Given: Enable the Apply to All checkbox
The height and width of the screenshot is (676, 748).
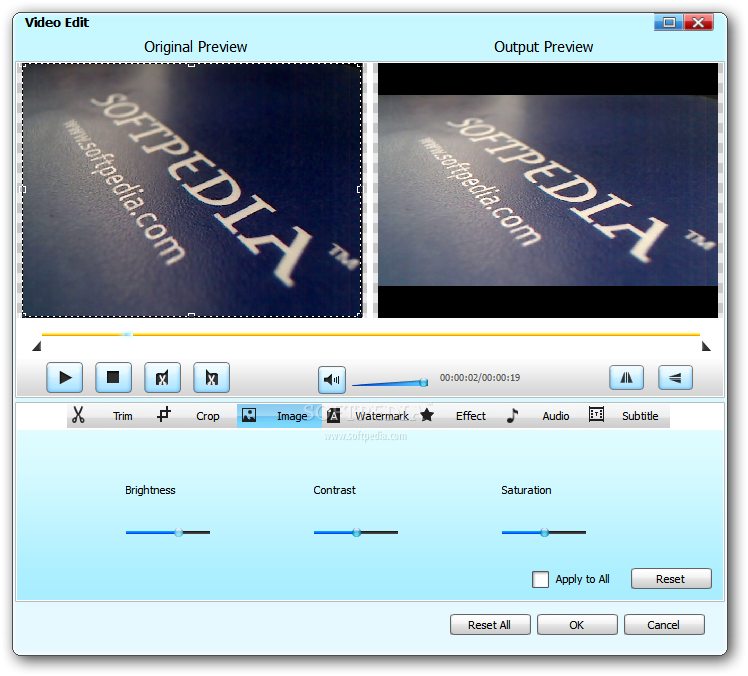Looking at the screenshot, I should click(540, 579).
